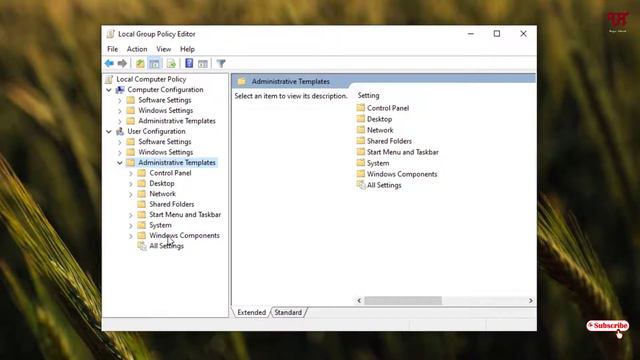
Task: Click the red Subscribe button
Action: point(608,326)
